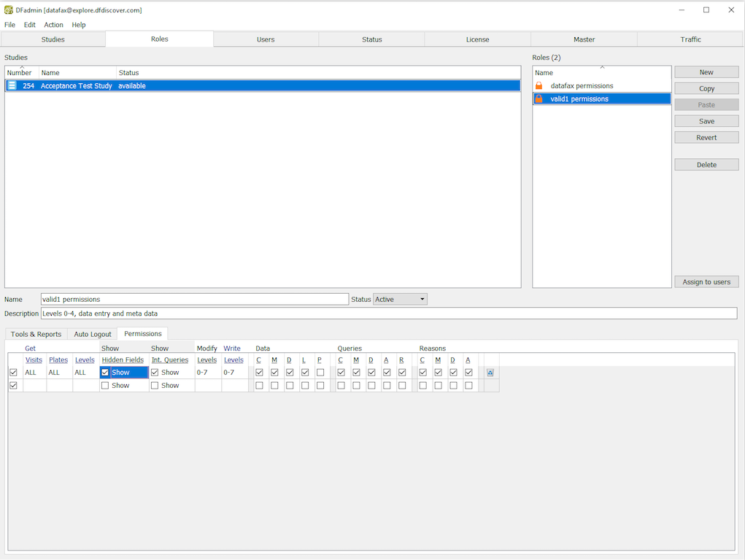Click the sort arrow above the Number column

pyautogui.click(x=22, y=67)
